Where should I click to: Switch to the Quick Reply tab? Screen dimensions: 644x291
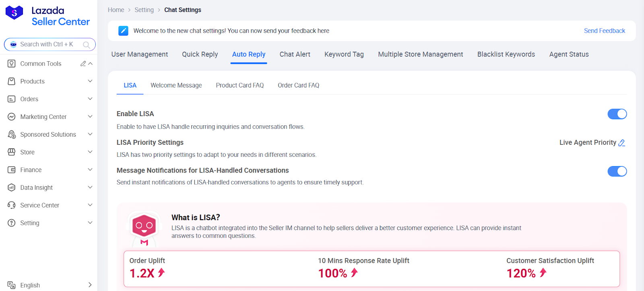(200, 54)
